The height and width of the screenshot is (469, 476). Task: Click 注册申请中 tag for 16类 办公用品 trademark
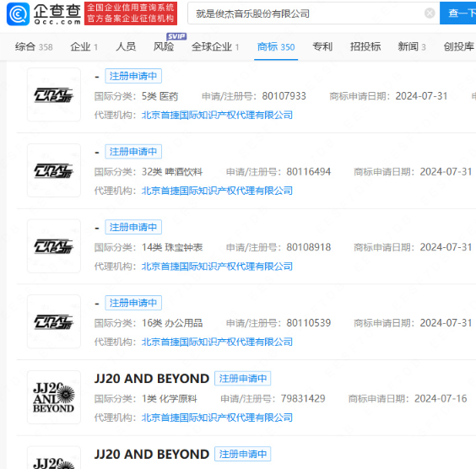(133, 303)
